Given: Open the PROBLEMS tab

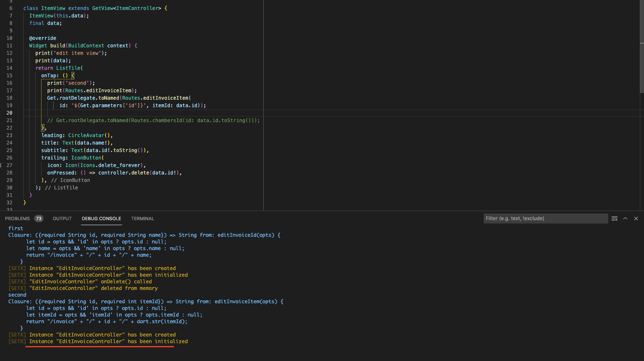Looking at the screenshot, I should point(17,219).
